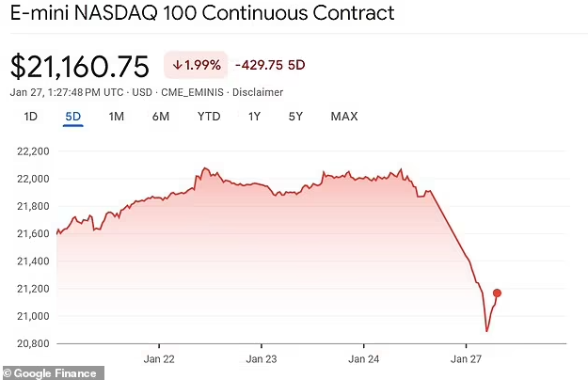588x380 pixels.
Task: Click the down arrow in percent badge
Action: (177, 65)
